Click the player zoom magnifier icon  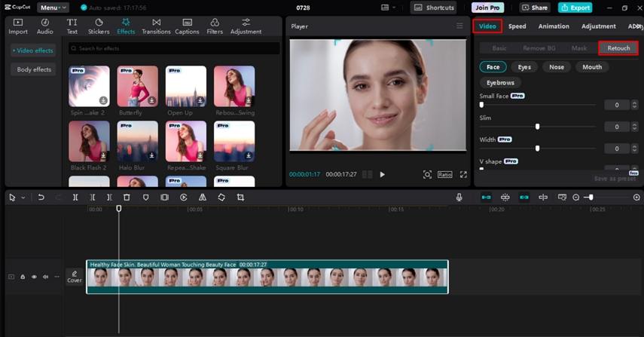(427, 174)
